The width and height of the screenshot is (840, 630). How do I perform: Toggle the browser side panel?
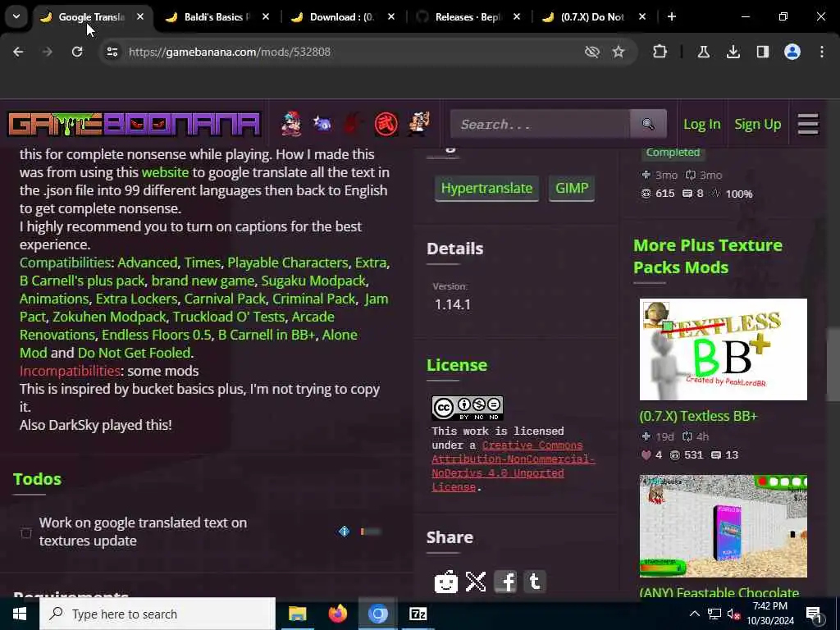pyautogui.click(x=762, y=52)
